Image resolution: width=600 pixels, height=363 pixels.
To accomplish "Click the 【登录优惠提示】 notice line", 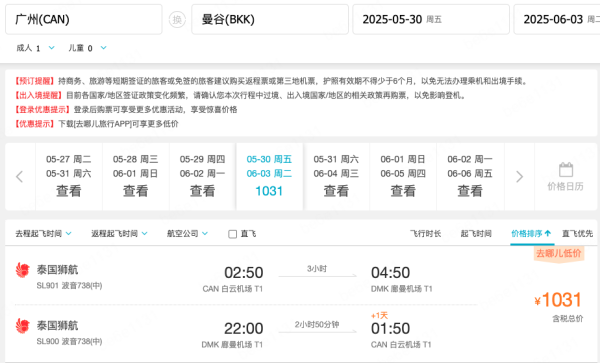I will click(x=126, y=110).
